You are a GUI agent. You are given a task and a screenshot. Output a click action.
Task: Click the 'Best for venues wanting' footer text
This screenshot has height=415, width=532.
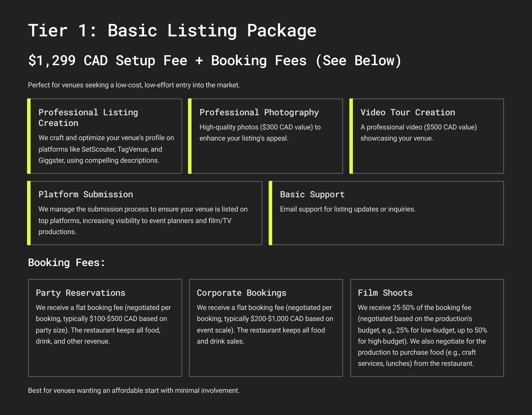pyautogui.click(x=134, y=390)
